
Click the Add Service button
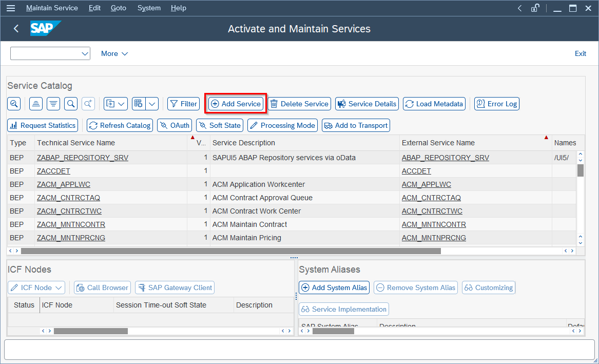tap(235, 103)
